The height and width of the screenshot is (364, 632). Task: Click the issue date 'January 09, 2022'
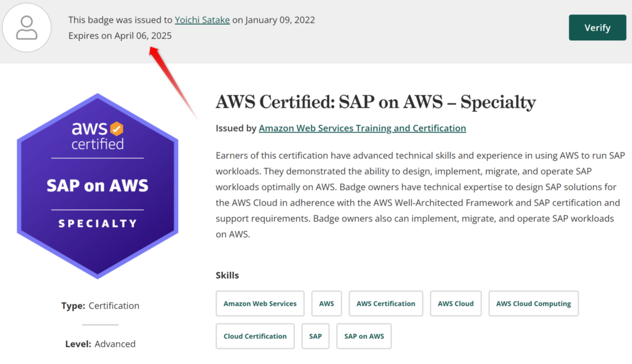[280, 20]
